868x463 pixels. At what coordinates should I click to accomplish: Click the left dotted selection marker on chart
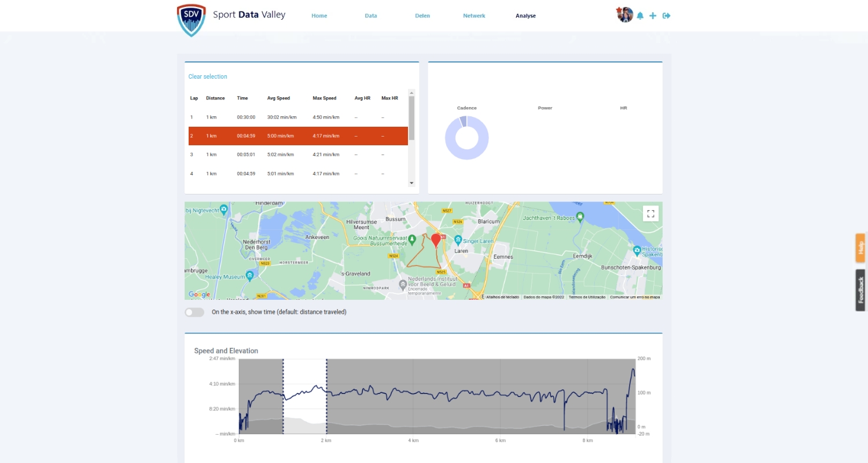283,396
